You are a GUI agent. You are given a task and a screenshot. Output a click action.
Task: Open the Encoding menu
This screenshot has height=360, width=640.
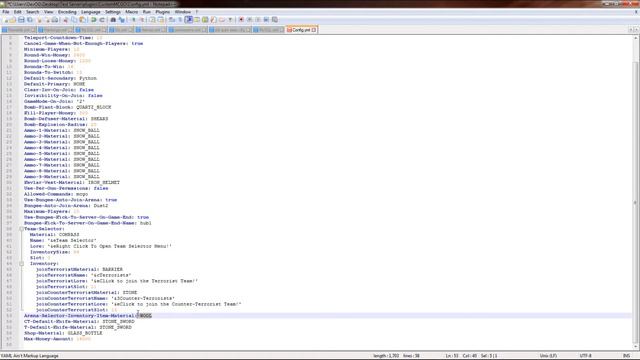67,12
